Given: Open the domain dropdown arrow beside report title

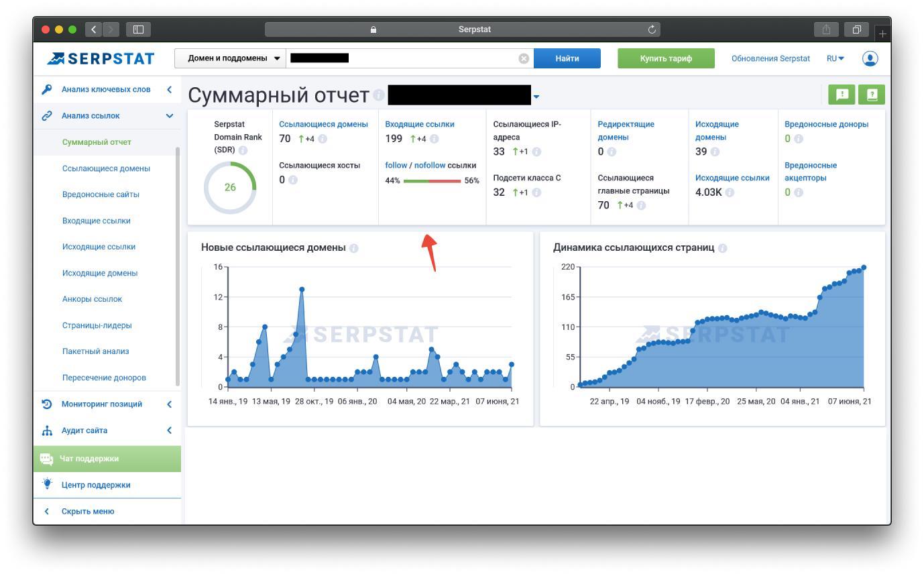Looking at the screenshot, I should pyautogui.click(x=536, y=97).
